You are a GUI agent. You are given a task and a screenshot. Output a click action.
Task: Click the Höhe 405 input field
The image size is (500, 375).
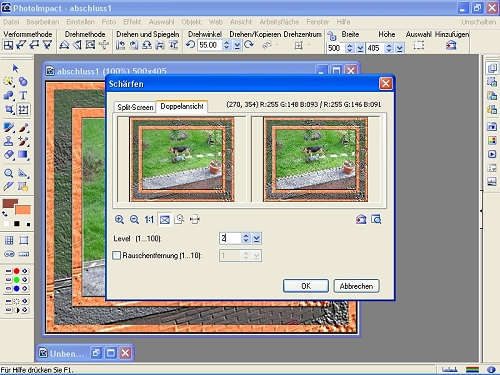[375, 48]
